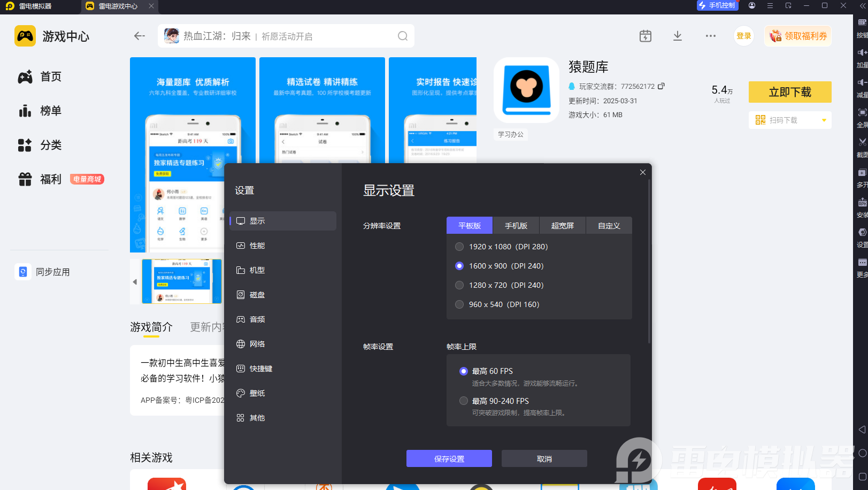Select 1920 x 1080 resolution option
The height and width of the screenshot is (490, 868).
[x=501, y=247]
